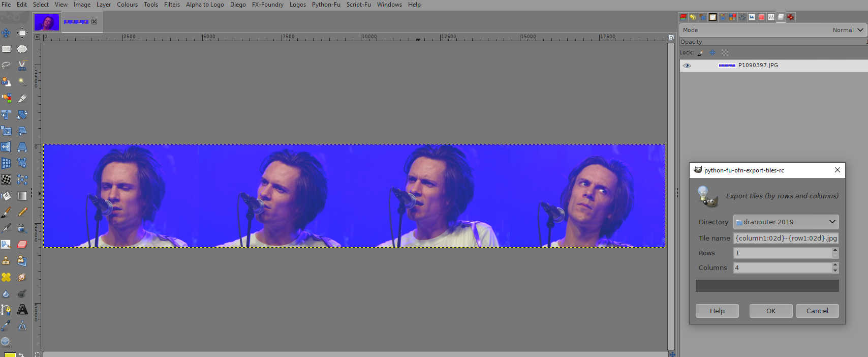The width and height of the screenshot is (868, 357).
Task: Decrease the Columns value with down arrow
Action: (835, 270)
